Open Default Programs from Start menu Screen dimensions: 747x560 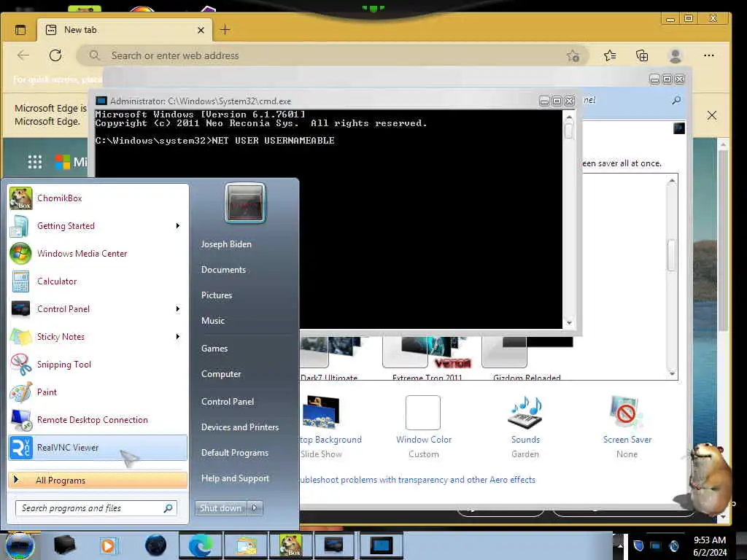235,452
